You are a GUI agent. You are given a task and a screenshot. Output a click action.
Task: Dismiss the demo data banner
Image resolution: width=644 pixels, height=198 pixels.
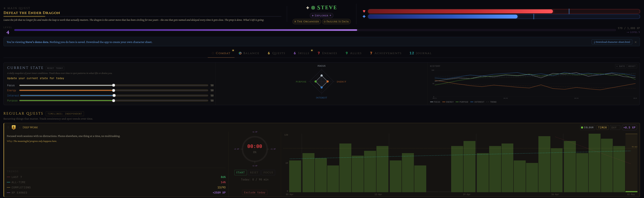636,42
